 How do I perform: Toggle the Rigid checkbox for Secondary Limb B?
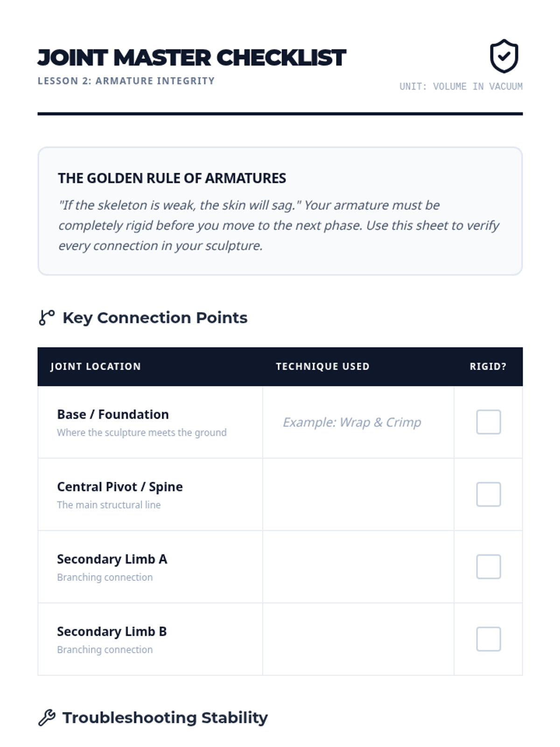pos(488,639)
